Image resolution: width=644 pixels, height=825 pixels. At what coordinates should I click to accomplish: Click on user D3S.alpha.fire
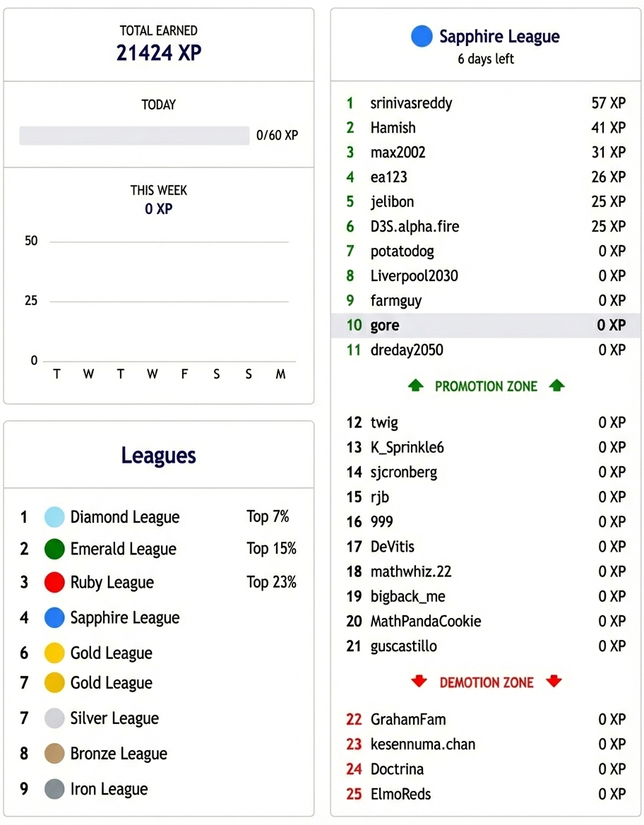[415, 227]
